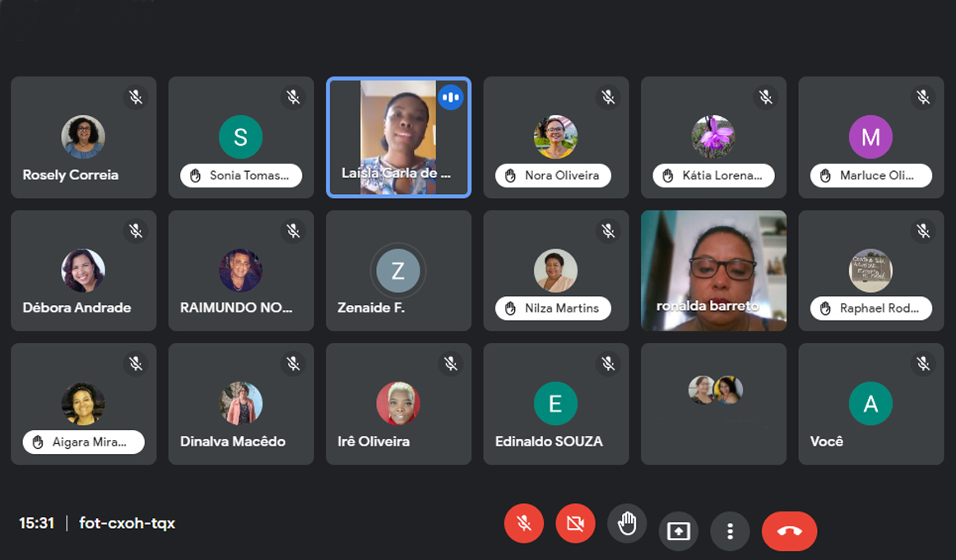This screenshot has width=956, height=560.
Task: Click Nora Oliveira raised hand badge
Action: pyautogui.click(x=553, y=175)
